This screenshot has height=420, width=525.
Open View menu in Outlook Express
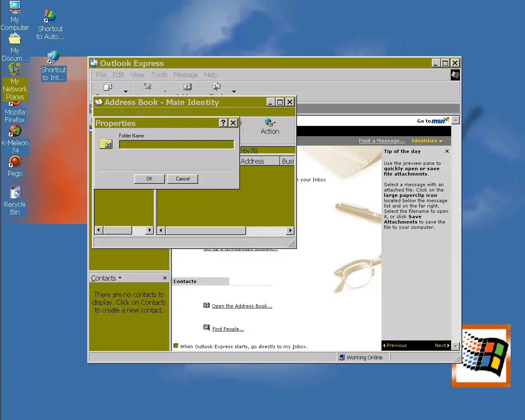137,75
